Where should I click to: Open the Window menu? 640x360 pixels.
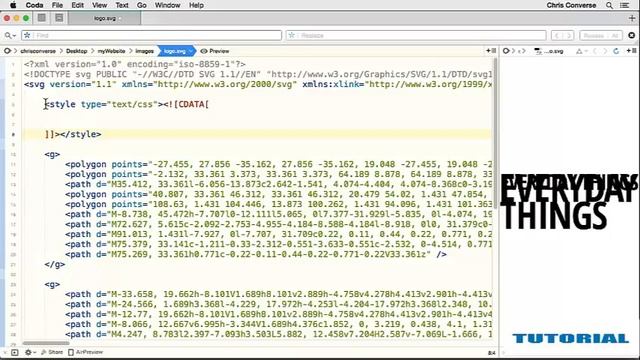[x=167, y=5]
